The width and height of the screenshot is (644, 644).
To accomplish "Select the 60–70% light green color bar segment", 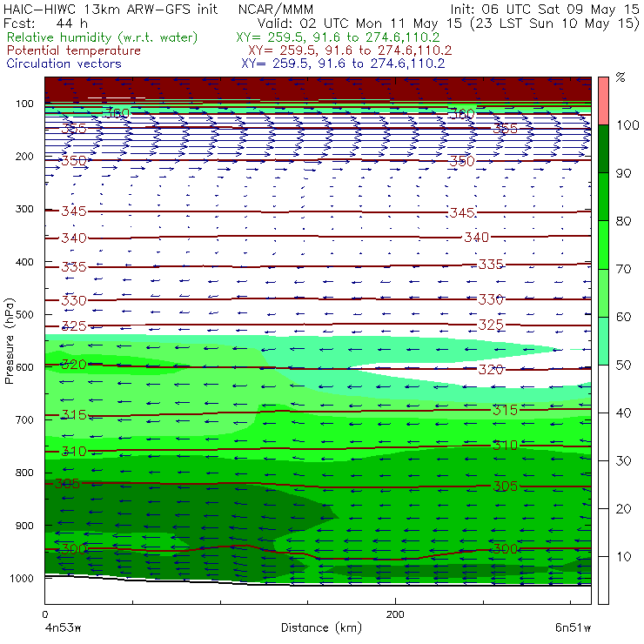I will [603, 292].
